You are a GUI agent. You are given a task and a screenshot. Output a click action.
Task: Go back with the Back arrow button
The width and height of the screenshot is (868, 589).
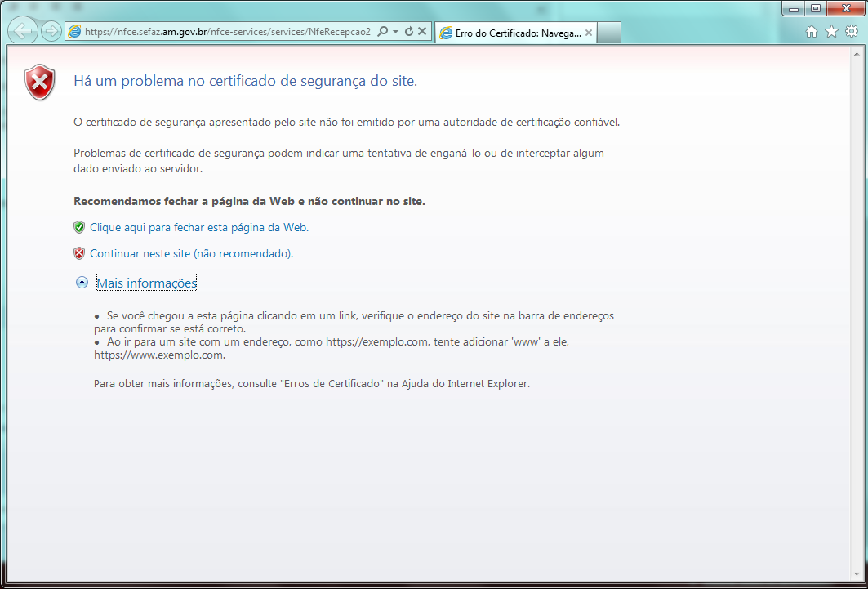click(23, 32)
